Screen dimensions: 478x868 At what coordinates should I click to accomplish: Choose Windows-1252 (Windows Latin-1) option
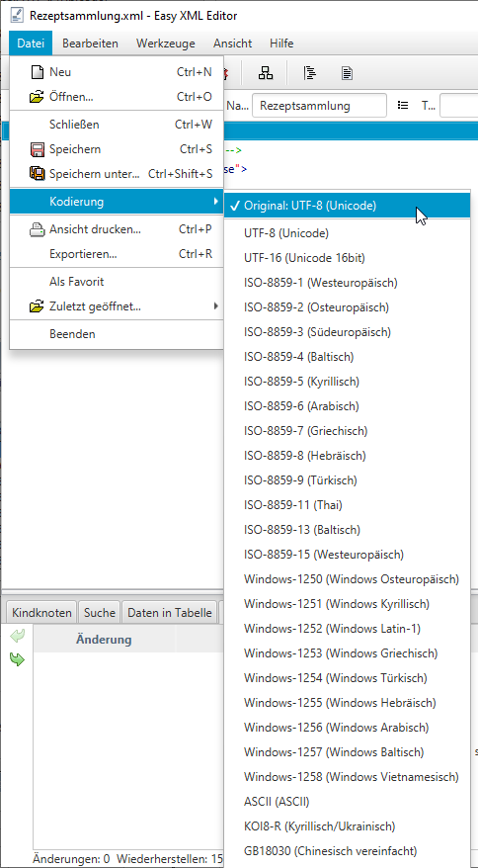[332, 629]
